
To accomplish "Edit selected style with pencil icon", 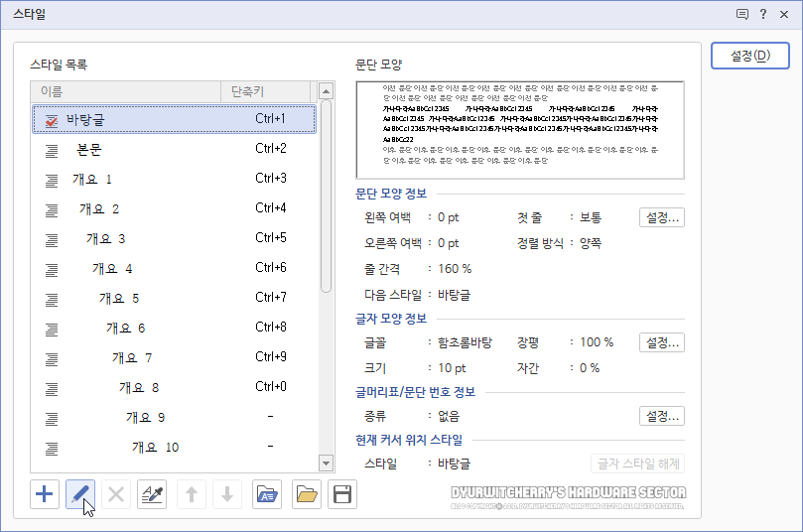I will 80,494.
